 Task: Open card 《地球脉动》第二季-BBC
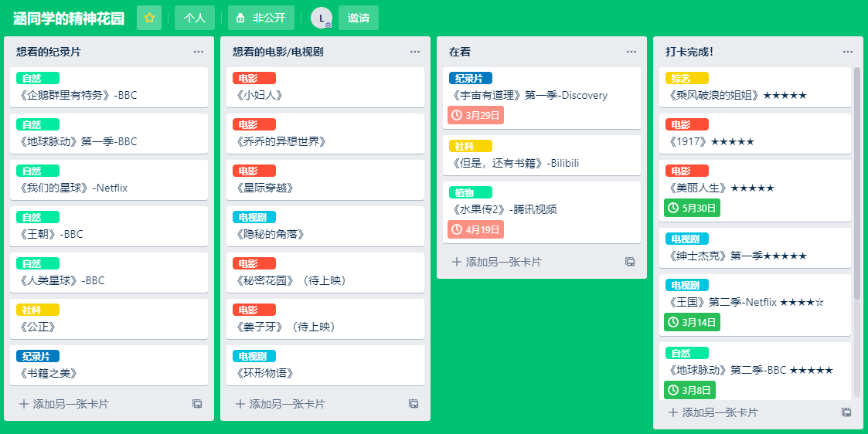click(755, 371)
